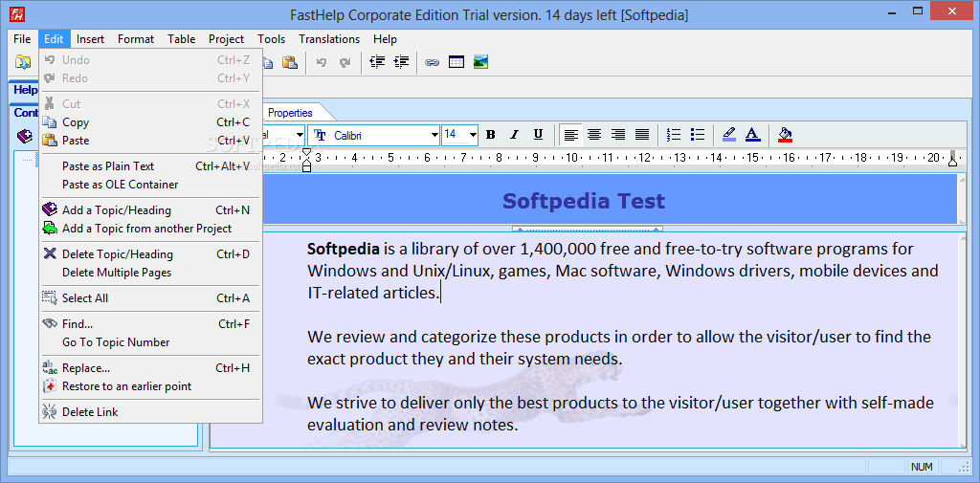
Task: Justify the paragraph text
Action: pyautogui.click(x=642, y=134)
